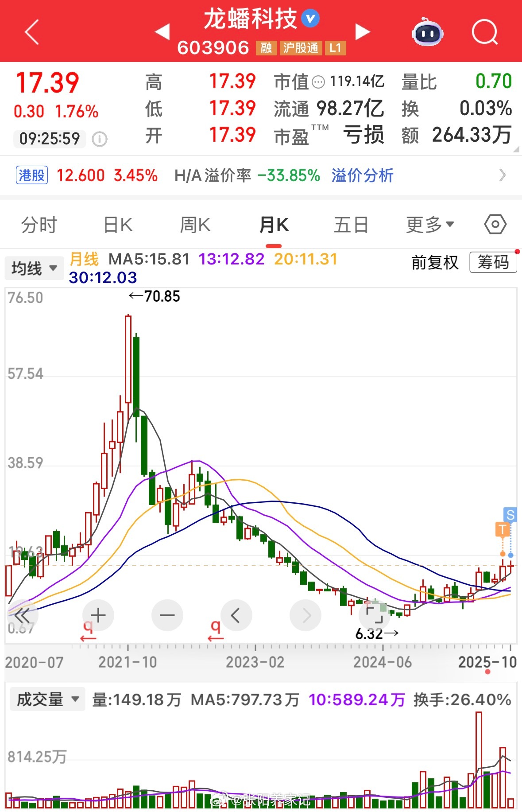The width and height of the screenshot is (522, 812).
Task: Tap the blue S marker on chart
Action: coord(510,514)
